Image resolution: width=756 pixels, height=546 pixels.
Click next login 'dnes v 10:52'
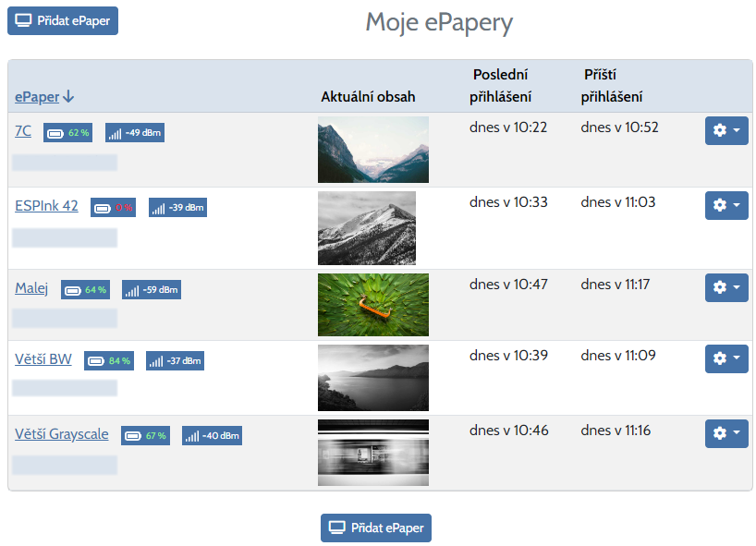(x=619, y=127)
